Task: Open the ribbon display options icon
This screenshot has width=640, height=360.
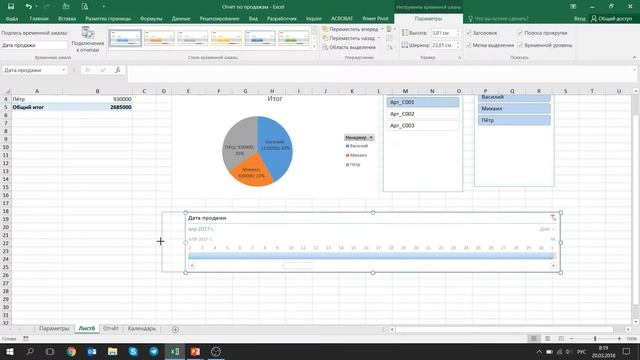Action: [573, 7]
